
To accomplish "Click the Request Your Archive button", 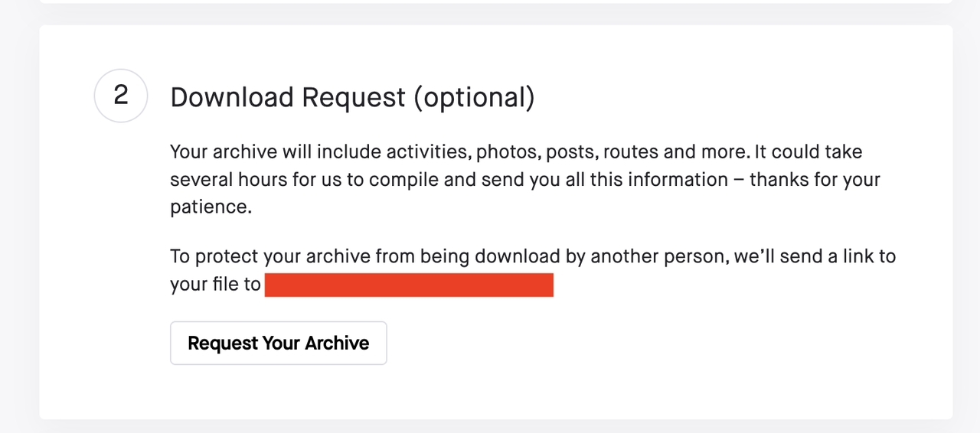I will (x=279, y=343).
